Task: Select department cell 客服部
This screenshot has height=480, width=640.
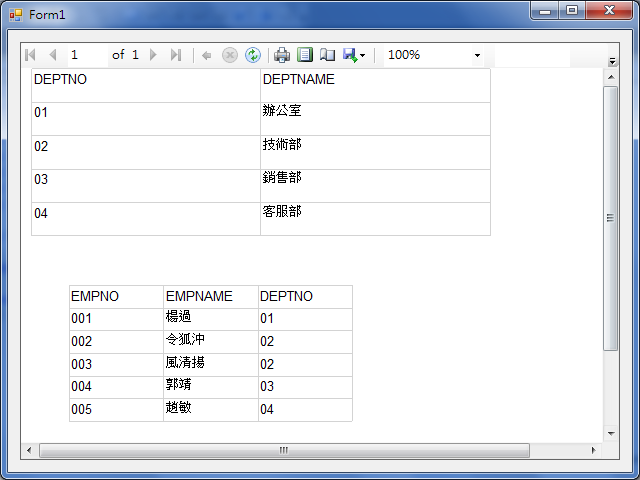Action: coord(375,219)
